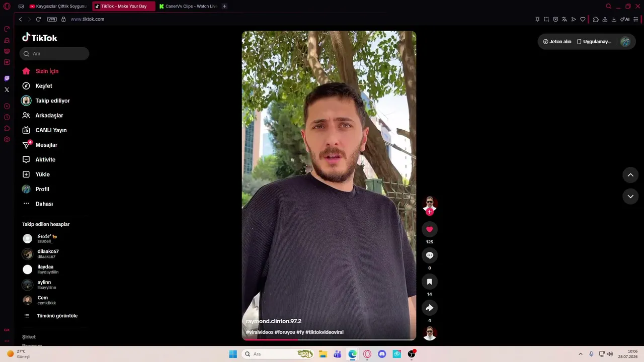644x362 pixels.
Task: Click the Uygulamay... app button
Action: pos(594,42)
